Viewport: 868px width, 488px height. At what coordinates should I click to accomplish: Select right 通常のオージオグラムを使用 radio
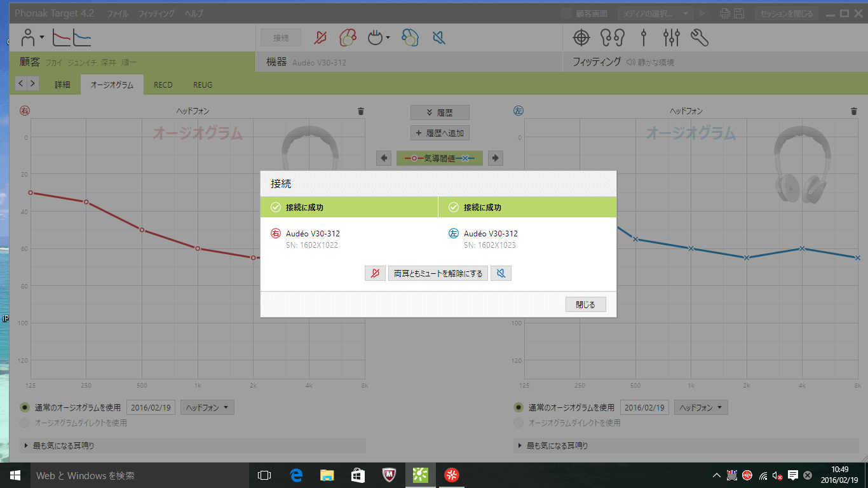[25, 407]
